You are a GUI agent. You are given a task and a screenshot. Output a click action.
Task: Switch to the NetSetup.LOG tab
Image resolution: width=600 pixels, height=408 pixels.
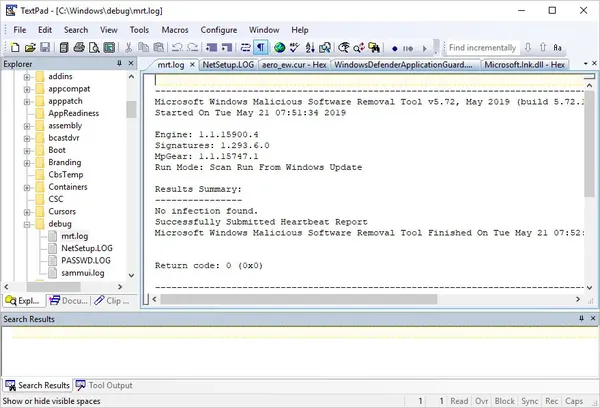pos(228,65)
